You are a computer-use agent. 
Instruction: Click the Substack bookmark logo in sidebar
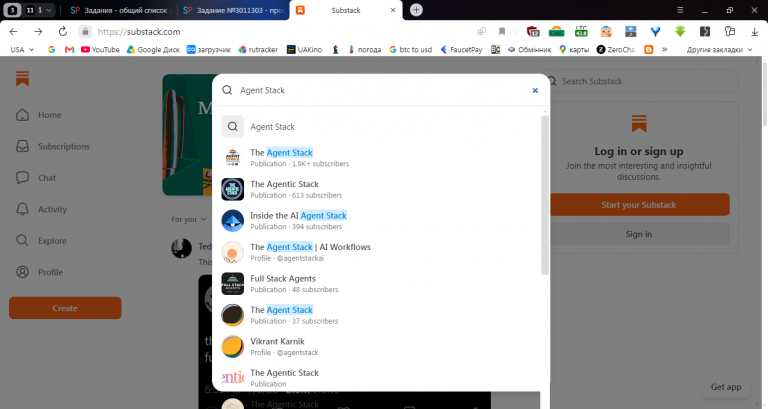click(23, 79)
